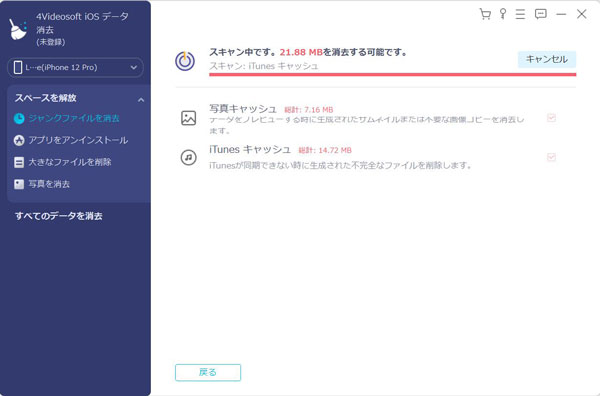Click the broom app logo
This screenshot has width=600, height=396.
tap(18, 29)
